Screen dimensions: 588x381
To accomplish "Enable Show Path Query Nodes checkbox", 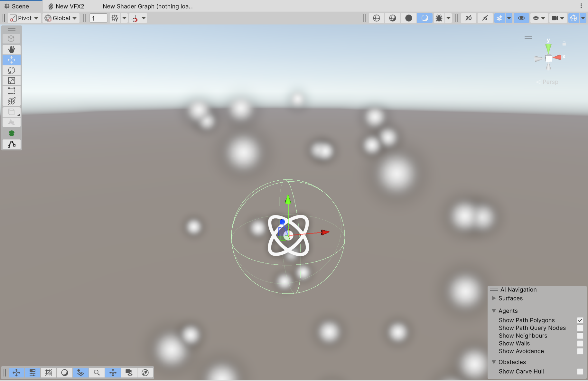I will pyautogui.click(x=580, y=328).
